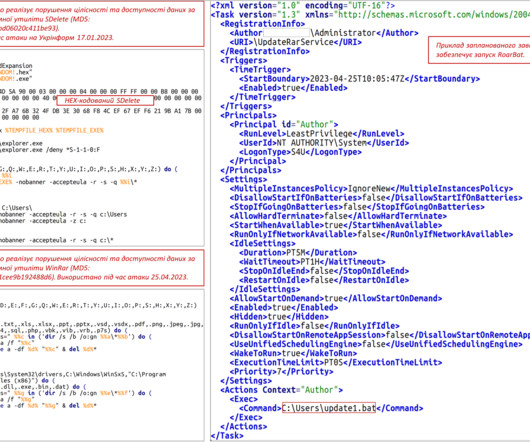Select the red HEX-кодований SDelete label
This screenshot has width=530, height=442.
pyautogui.click(x=105, y=100)
